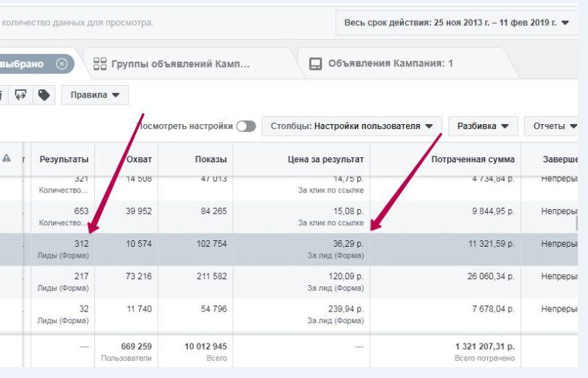Click the total spent 1 321 207,31 р.
Viewport: 588px width, 378px height.
tap(485, 346)
